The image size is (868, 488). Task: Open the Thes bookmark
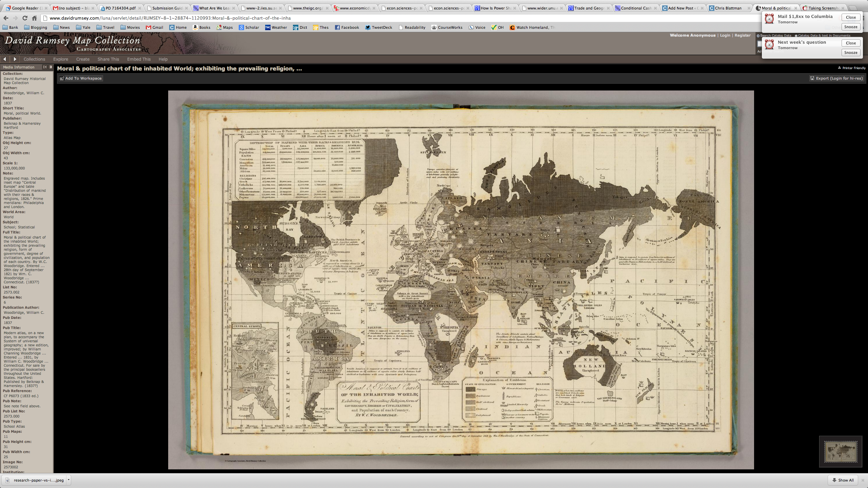tap(321, 27)
